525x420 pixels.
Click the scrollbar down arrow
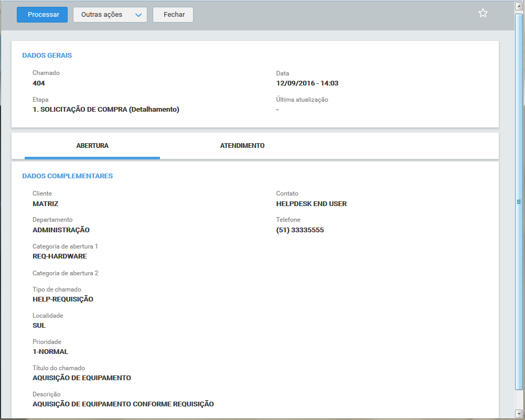pos(519,413)
